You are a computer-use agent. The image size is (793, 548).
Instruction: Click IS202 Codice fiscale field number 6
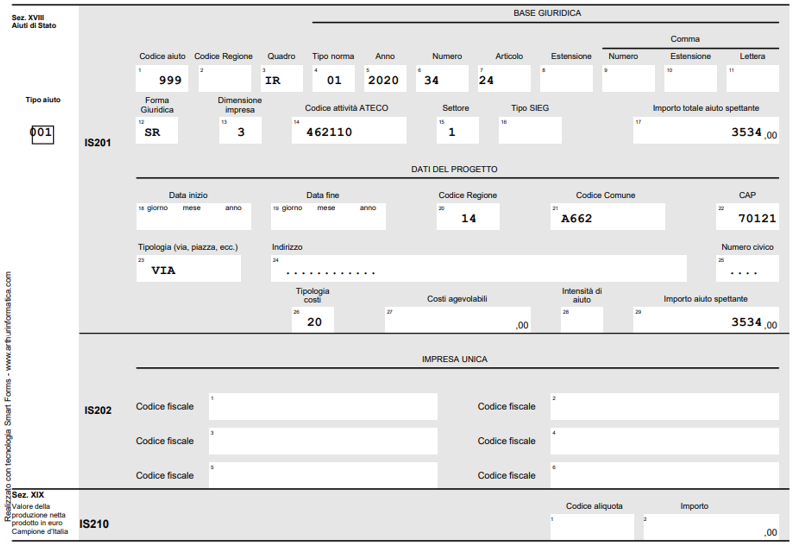click(665, 475)
